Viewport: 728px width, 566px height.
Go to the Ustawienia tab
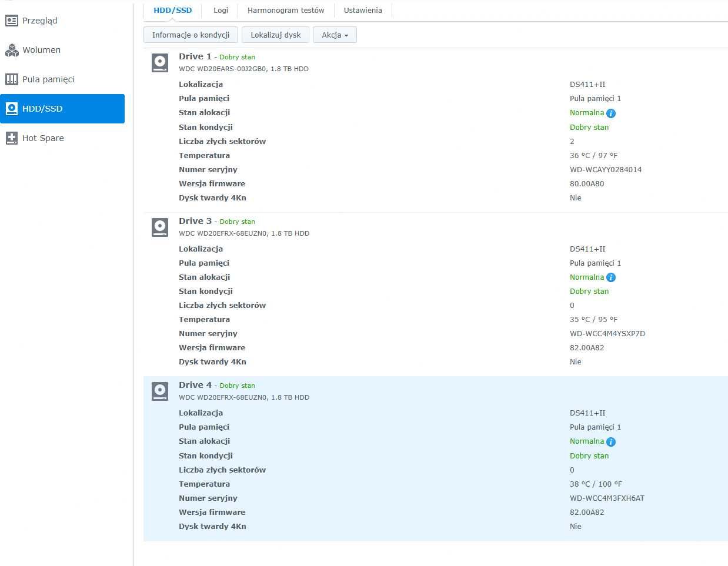pyautogui.click(x=363, y=11)
